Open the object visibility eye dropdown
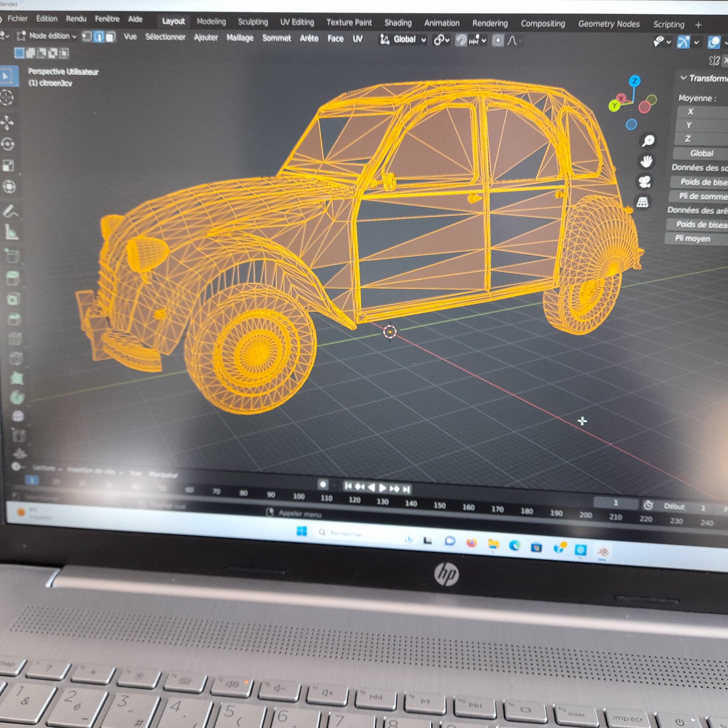 (x=662, y=41)
